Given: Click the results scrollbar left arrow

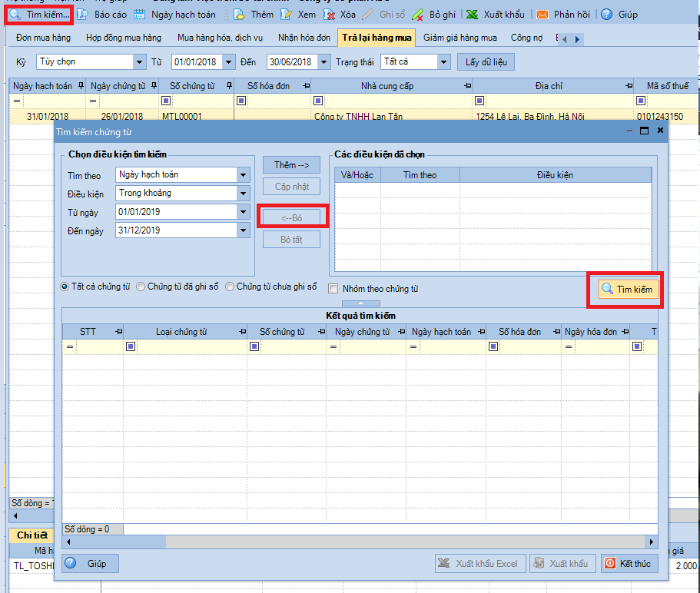Looking at the screenshot, I should tap(68, 542).
